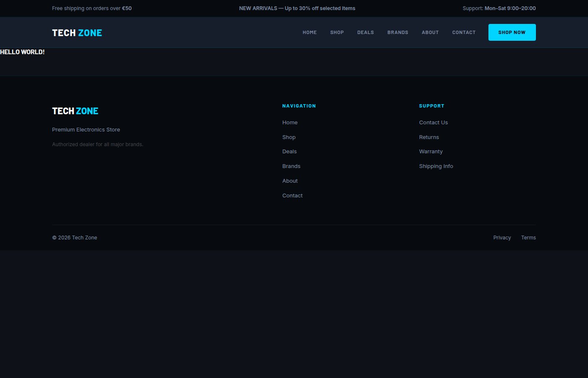Click the Authorized dealer text
588x378 pixels.
(97, 144)
